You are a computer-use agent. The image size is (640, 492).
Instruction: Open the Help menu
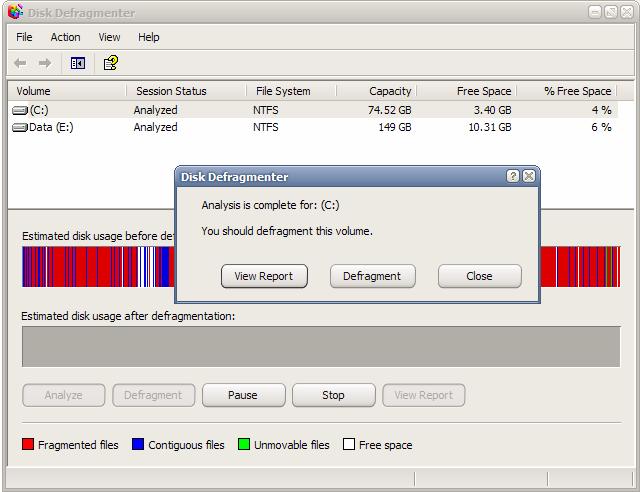[149, 37]
